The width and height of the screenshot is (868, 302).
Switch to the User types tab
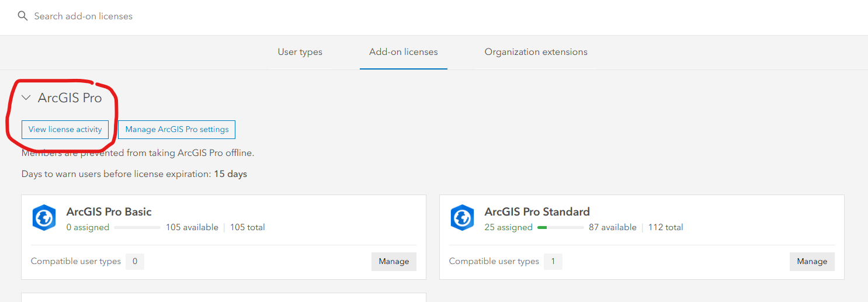tap(300, 52)
